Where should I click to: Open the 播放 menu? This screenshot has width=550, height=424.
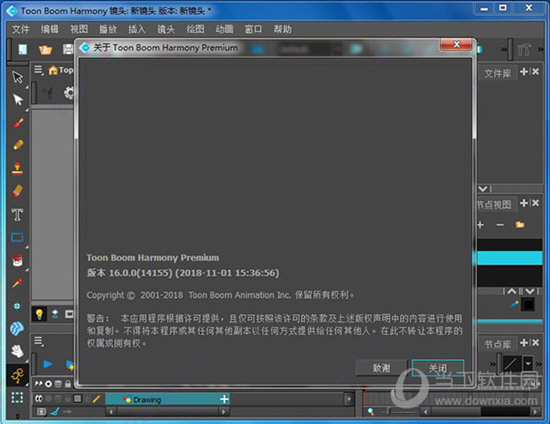pyautogui.click(x=108, y=29)
